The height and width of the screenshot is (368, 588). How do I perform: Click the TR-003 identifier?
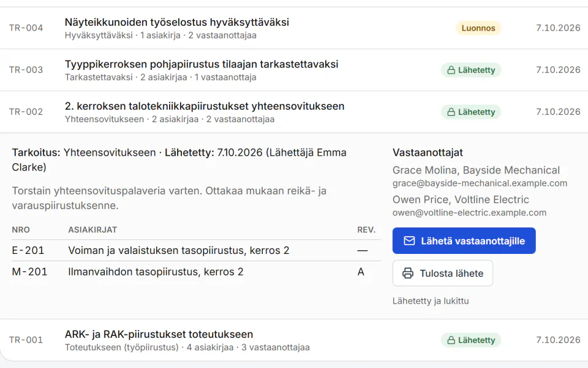point(26,70)
